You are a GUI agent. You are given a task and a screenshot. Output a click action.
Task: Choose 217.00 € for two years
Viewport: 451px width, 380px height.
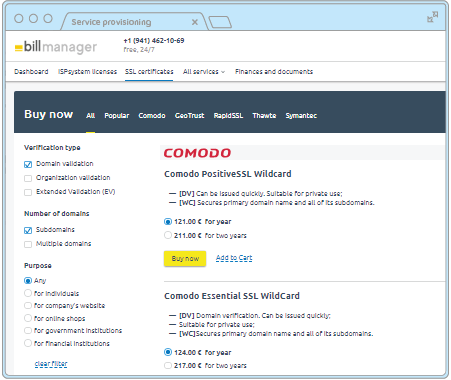pos(168,366)
